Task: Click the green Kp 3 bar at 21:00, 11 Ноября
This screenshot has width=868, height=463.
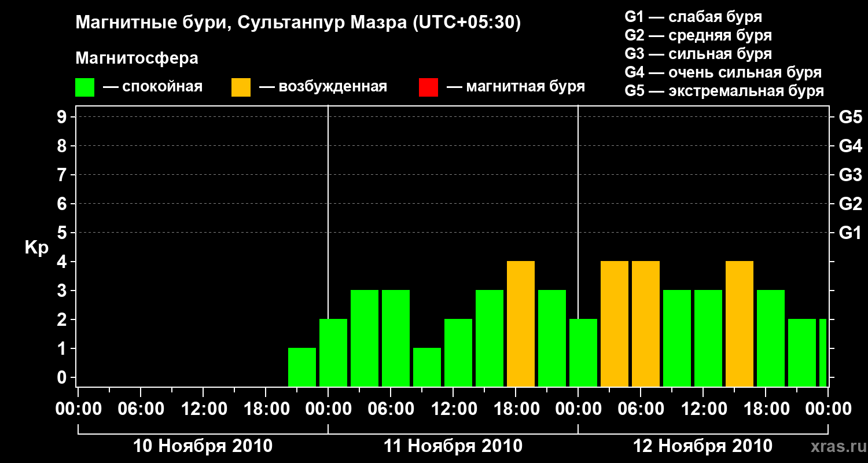Action: click(552, 338)
